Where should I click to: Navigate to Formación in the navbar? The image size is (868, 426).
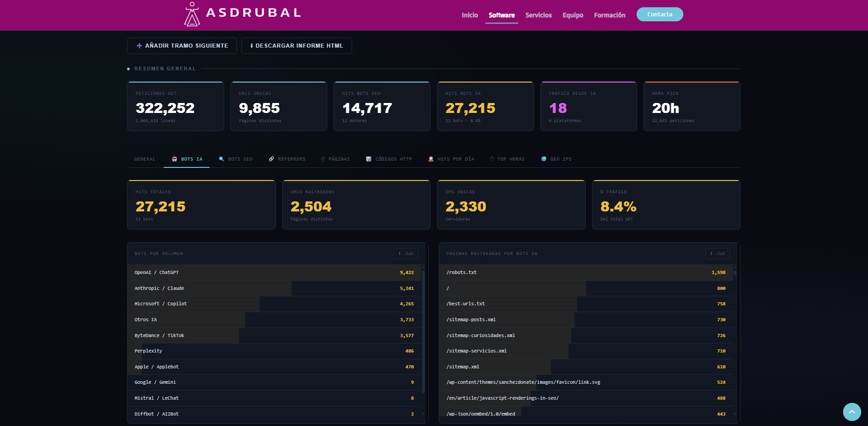click(x=609, y=15)
